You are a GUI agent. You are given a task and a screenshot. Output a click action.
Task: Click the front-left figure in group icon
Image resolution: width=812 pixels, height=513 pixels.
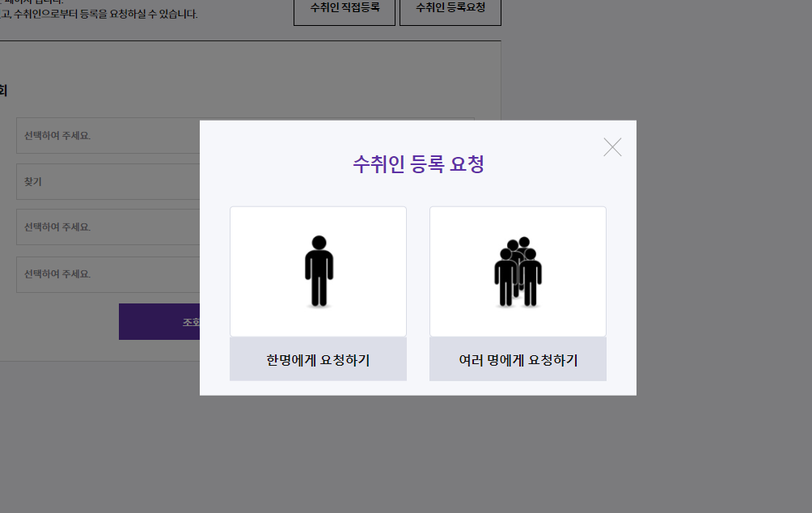coord(505,279)
